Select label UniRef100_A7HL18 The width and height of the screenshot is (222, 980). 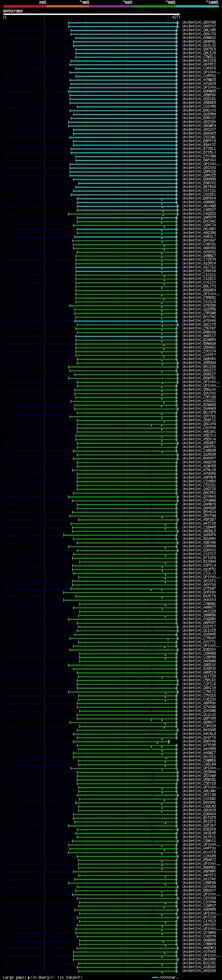[199, 470]
